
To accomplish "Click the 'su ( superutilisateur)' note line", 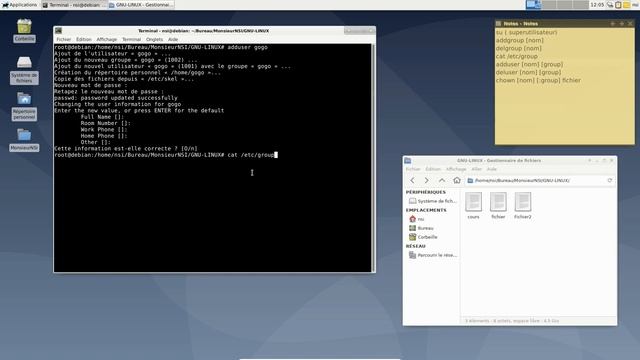I will [527, 32].
